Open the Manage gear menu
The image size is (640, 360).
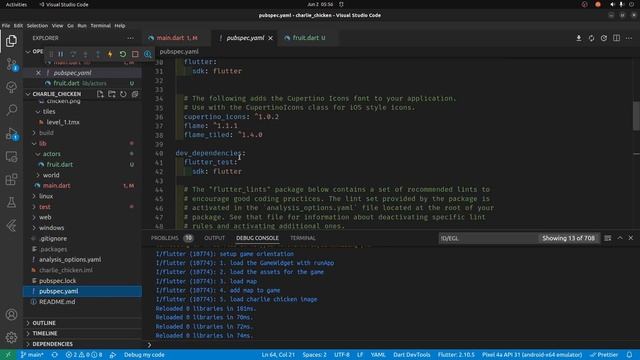(11, 337)
